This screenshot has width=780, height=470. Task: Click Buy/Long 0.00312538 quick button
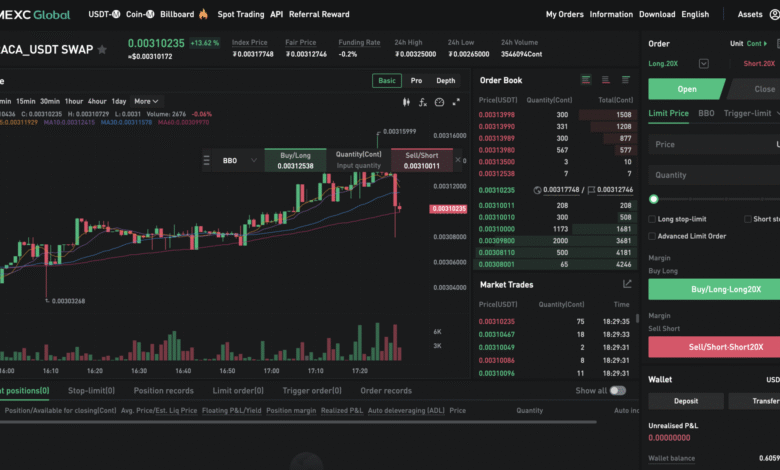295,160
